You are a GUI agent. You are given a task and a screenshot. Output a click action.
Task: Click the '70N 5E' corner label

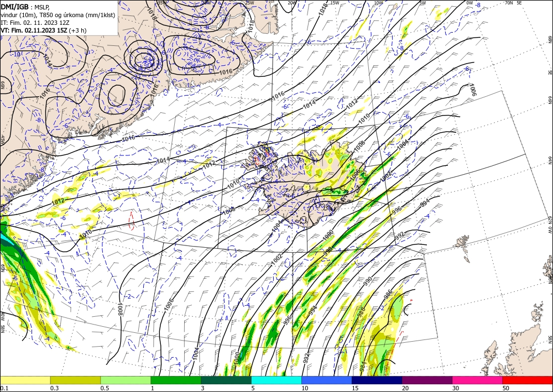513,2
